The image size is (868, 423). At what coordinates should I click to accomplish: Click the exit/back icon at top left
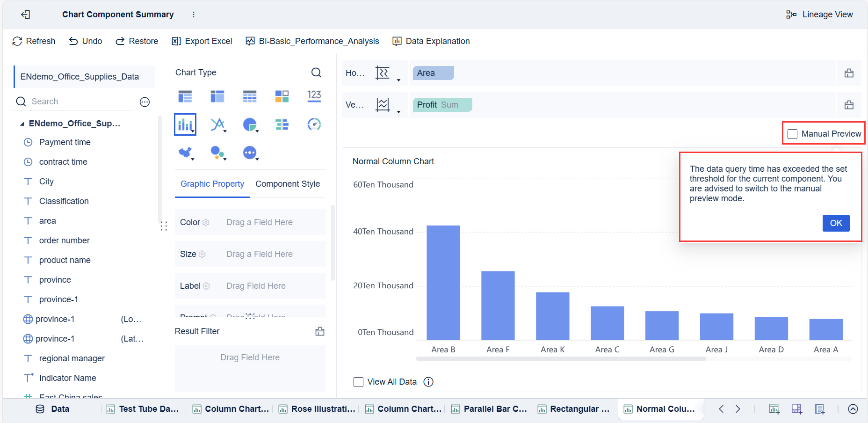pyautogui.click(x=26, y=15)
